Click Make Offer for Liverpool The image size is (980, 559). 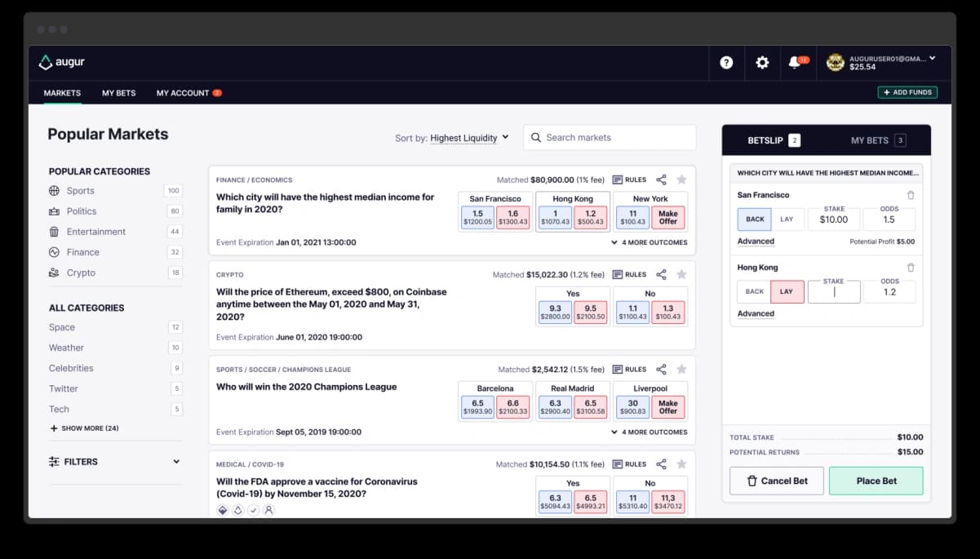(x=668, y=406)
